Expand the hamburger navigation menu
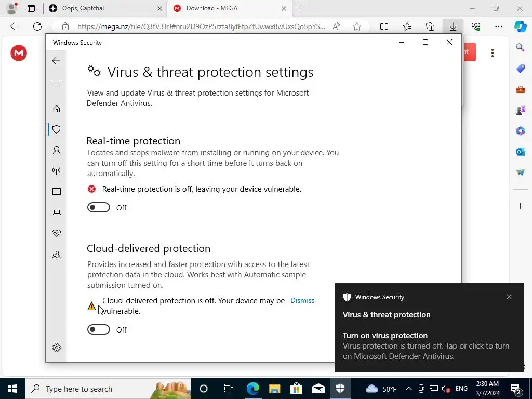 tap(56, 84)
